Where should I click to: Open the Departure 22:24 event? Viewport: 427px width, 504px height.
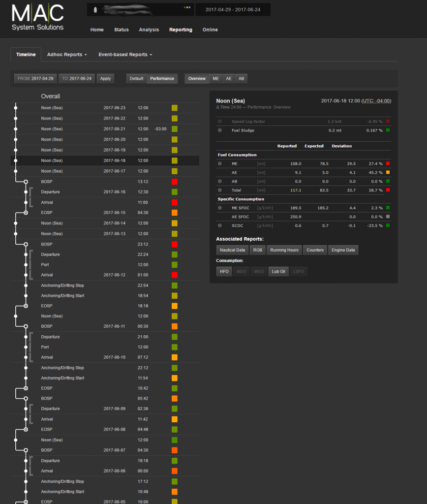point(105,254)
